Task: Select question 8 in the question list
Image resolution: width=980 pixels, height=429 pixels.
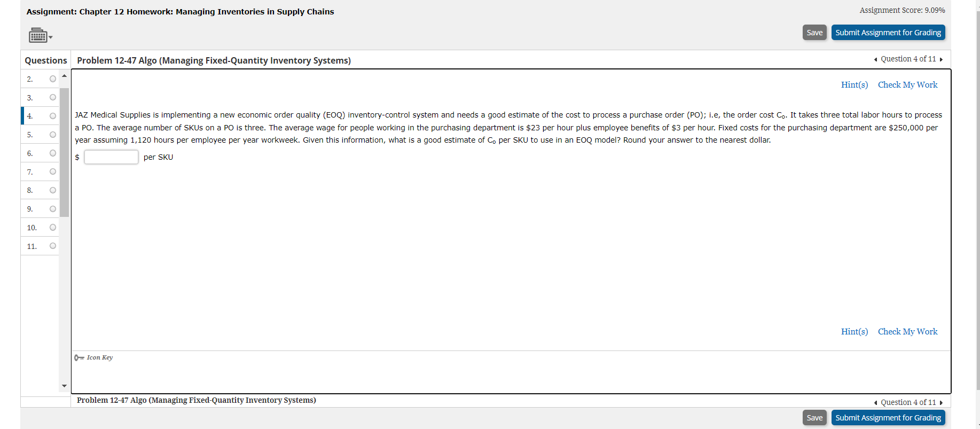Action: point(30,190)
